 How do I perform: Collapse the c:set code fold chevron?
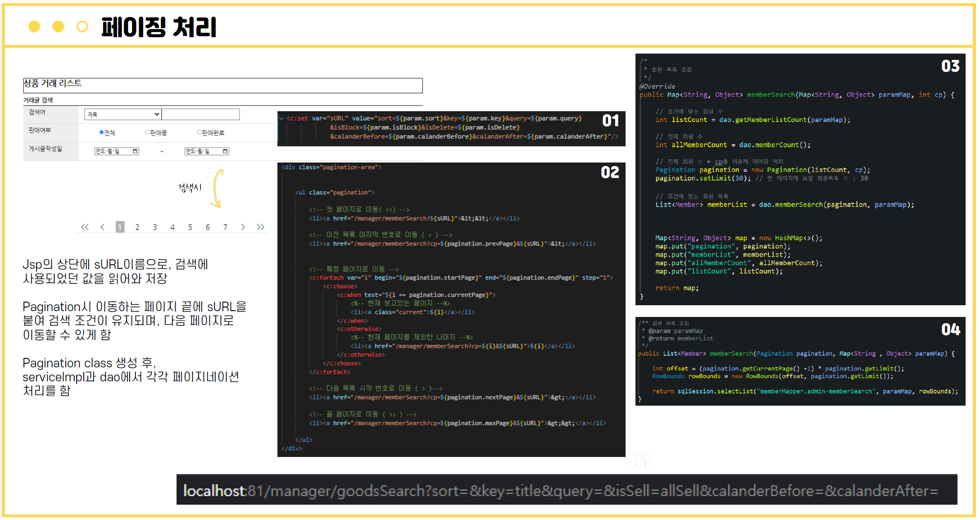tap(282, 118)
